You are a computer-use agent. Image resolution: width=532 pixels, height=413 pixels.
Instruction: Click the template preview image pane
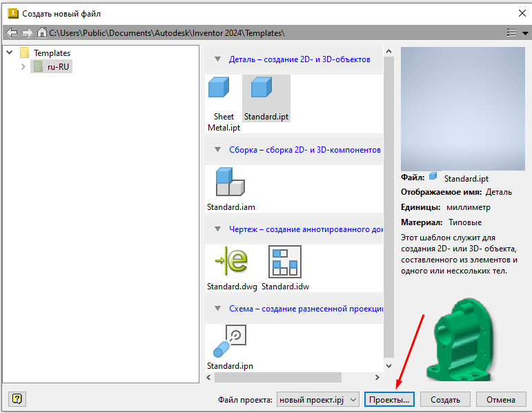point(463,108)
